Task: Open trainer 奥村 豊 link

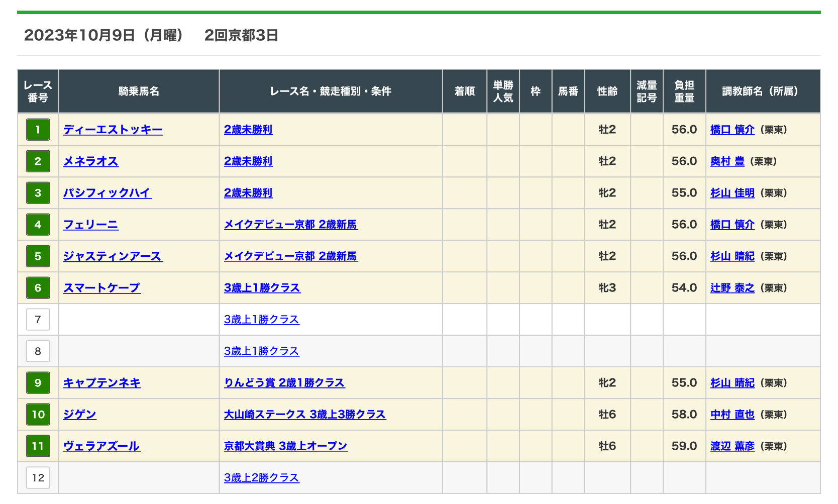Action: click(x=727, y=161)
